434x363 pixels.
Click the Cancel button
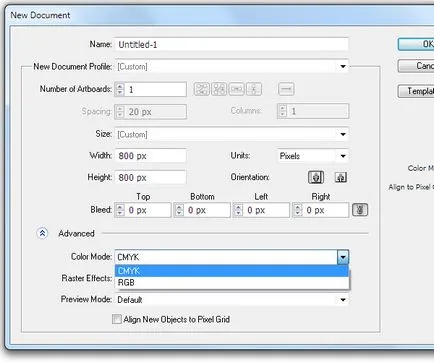(416, 66)
